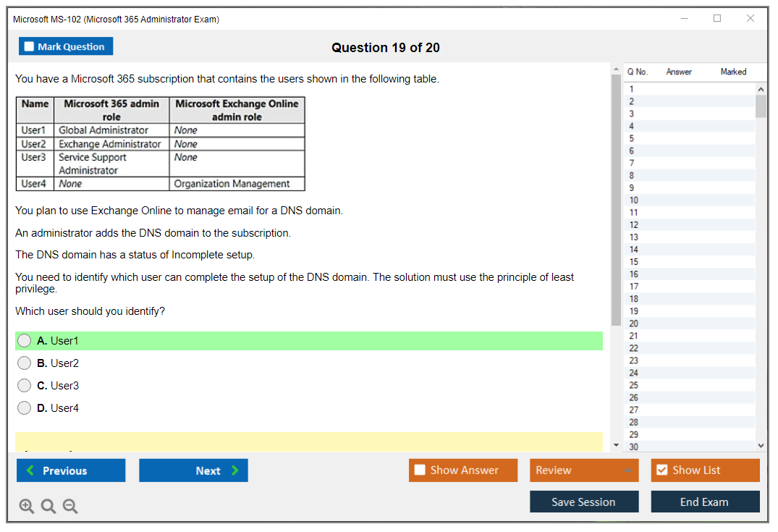Select question 20 in the list
The width and height of the screenshot is (778, 532).
tap(690, 324)
